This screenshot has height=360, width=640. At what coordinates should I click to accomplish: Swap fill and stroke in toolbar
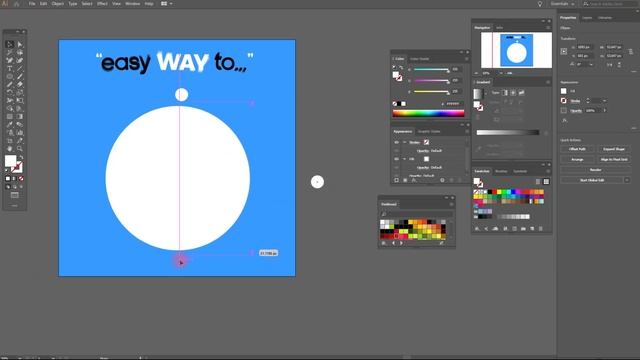pyautogui.click(x=21, y=157)
